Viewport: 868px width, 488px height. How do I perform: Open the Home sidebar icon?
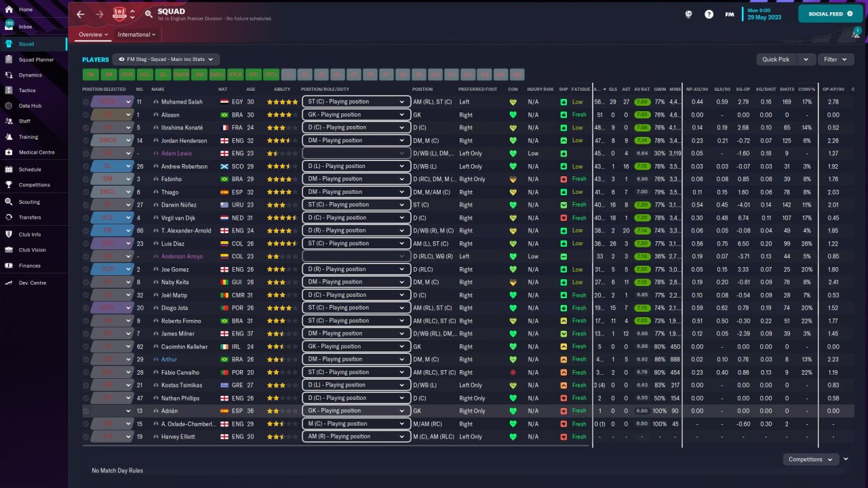pyautogui.click(x=9, y=9)
